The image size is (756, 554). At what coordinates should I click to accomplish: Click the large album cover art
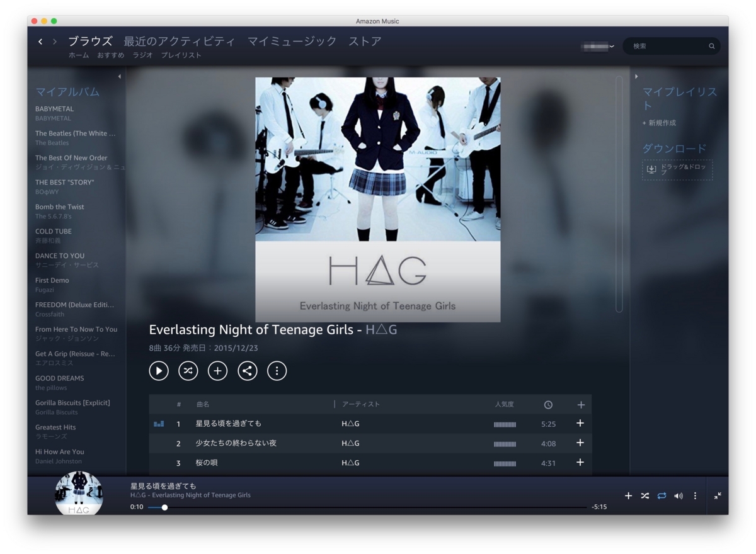pyautogui.click(x=378, y=200)
